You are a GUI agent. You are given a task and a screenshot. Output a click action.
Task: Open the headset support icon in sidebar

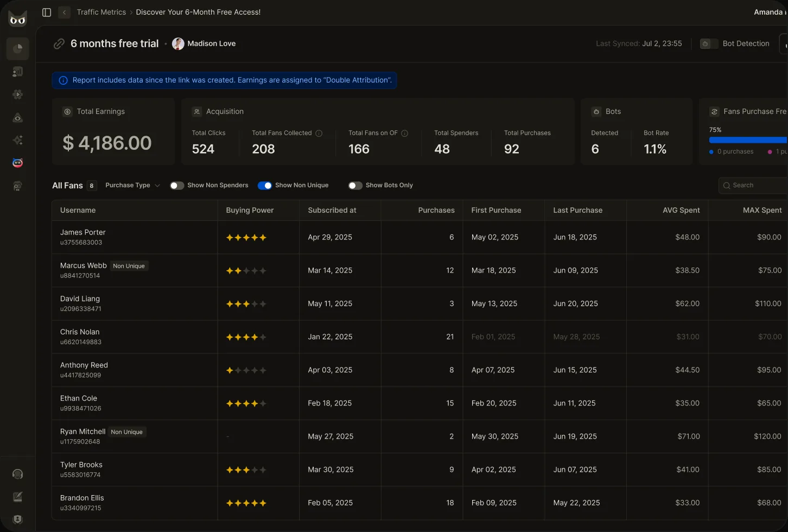click(x=17, y=474)
